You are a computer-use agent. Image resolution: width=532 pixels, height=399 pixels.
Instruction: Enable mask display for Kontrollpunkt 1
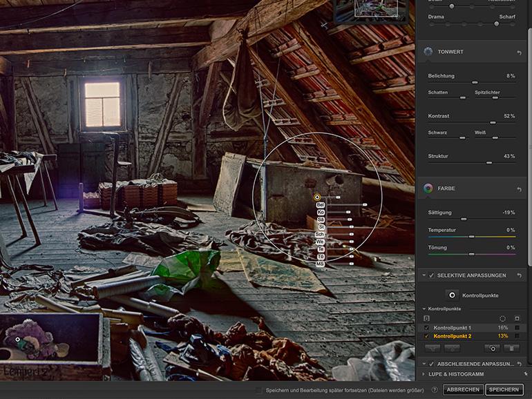click(517, 328)
